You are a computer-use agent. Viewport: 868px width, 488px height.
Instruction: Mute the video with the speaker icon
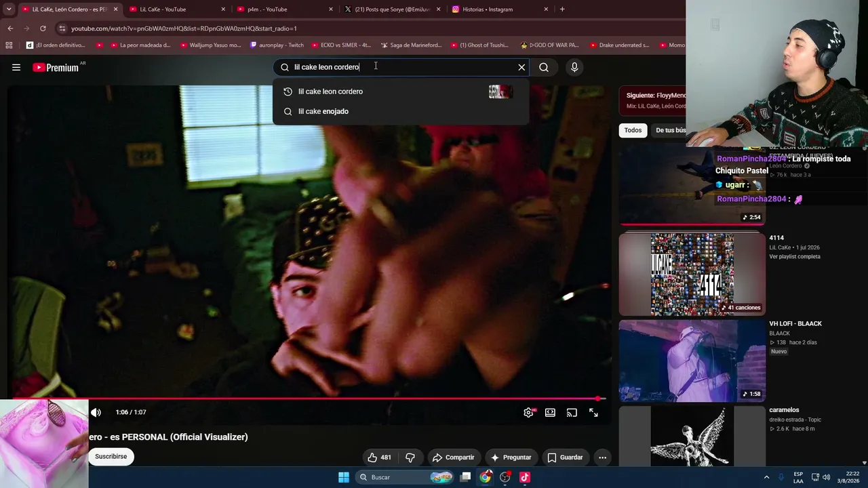[96, 412]
